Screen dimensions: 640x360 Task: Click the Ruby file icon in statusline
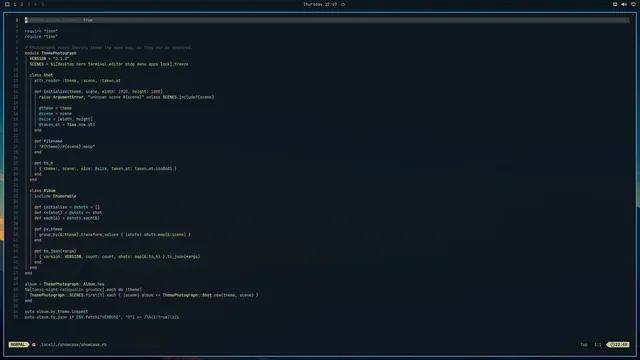[x=33, y=344]
